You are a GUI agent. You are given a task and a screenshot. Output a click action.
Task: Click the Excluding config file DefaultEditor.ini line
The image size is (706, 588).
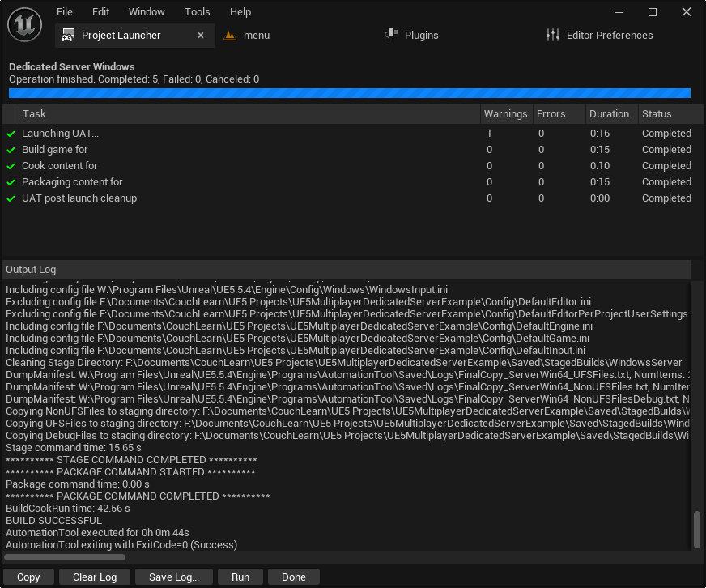(x=298, y=301)
